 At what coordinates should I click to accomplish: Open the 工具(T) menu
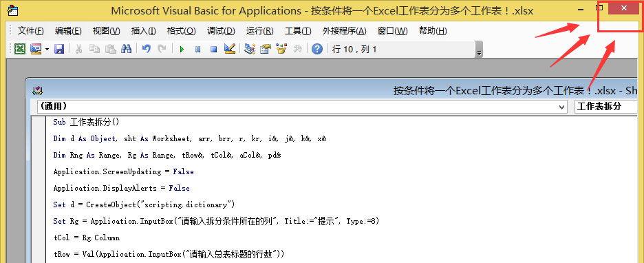pos(298,31)
